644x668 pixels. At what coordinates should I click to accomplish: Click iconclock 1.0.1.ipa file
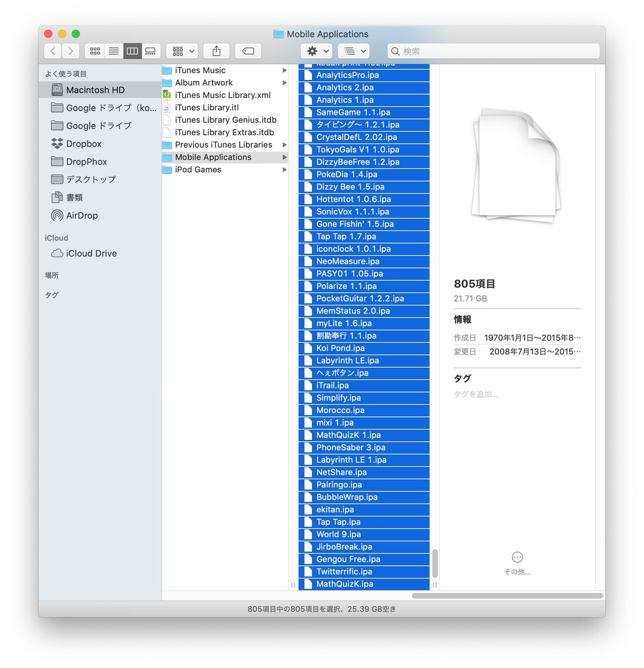tap(364, 249)
